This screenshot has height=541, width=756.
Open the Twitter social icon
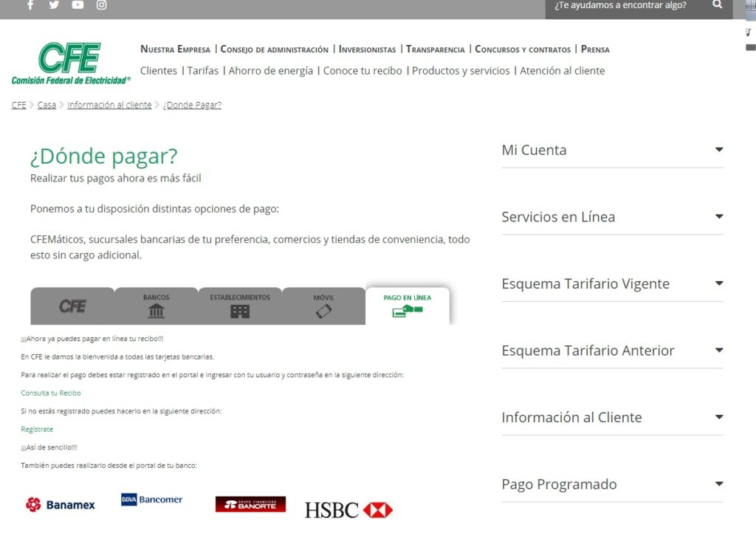pos(54,5)
